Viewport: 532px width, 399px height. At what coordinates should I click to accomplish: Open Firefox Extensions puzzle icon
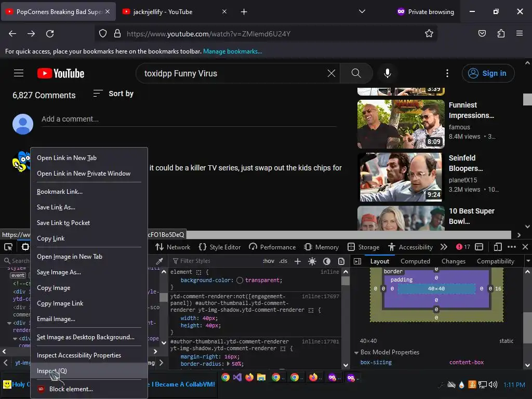point(501,34)
